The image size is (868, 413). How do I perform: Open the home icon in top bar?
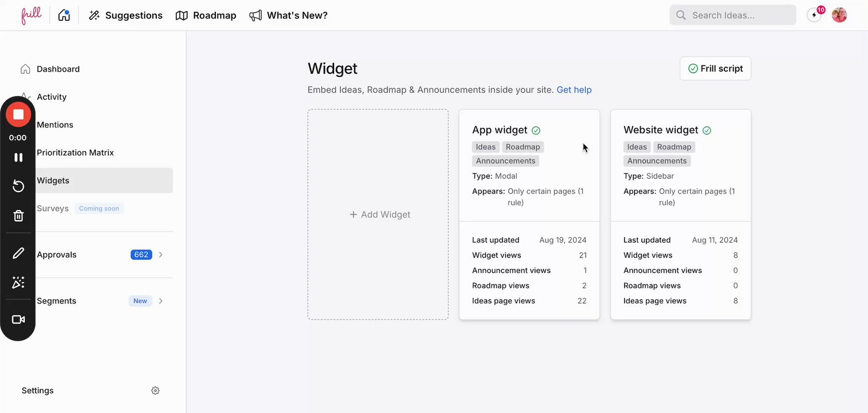pyautogui.click(x=64, y=15)
